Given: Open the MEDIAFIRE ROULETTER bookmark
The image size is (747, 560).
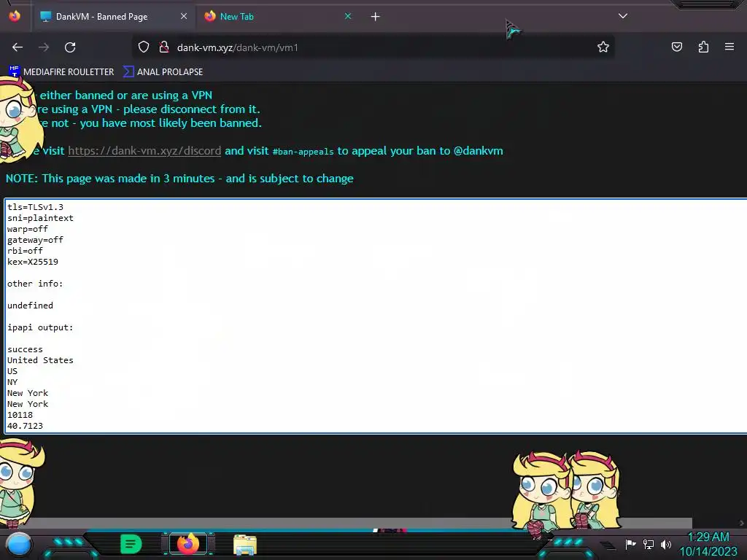Looking at the screenshot, I should pos(61,72).
